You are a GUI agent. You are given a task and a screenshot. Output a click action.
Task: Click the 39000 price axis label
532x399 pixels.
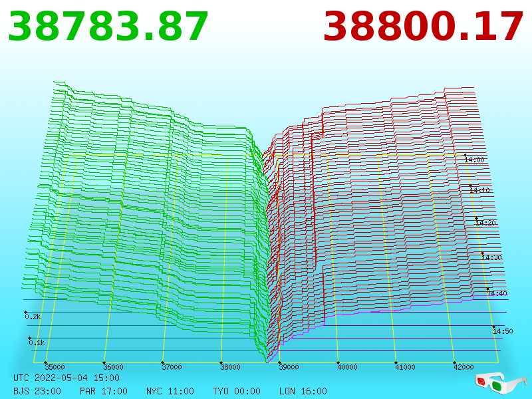pos(289,367)
